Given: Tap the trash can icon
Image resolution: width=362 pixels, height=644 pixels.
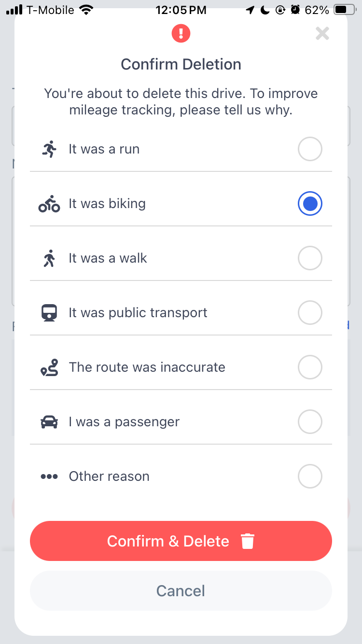Looking at the screenshot, I should pyautogui.click(x=248, y=541).
